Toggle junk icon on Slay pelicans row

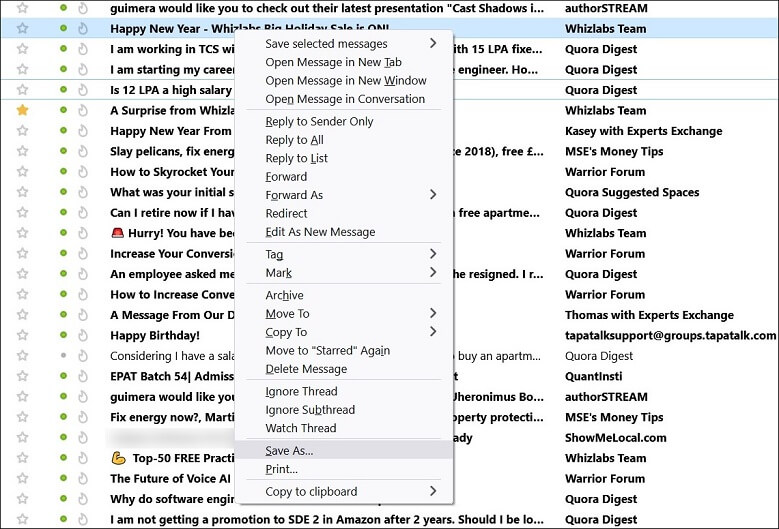tap(83, 151)
